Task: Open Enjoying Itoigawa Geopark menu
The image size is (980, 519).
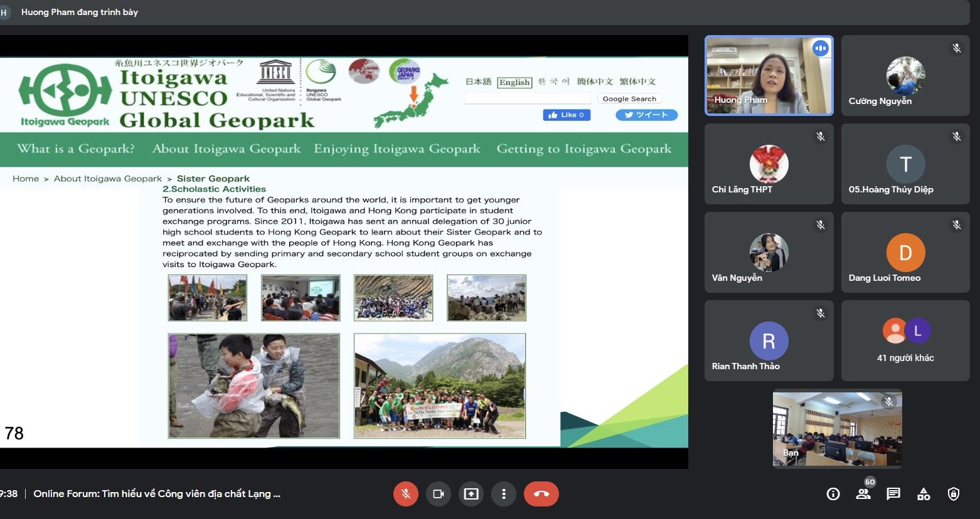Action: point(397,149)
